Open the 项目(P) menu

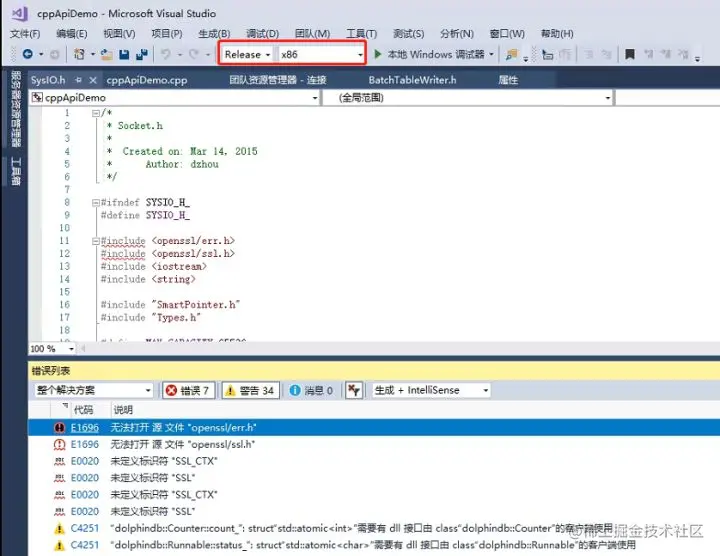tap(167, 34)
